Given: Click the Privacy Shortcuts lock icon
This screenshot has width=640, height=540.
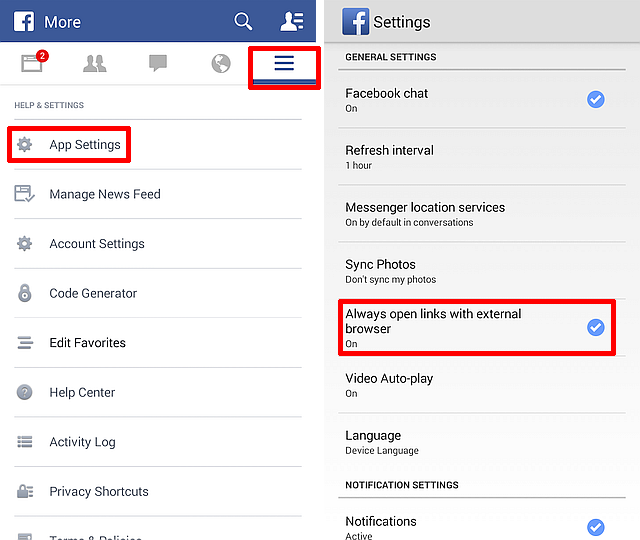Looking at the screenshot, I should tap(25, 491).
